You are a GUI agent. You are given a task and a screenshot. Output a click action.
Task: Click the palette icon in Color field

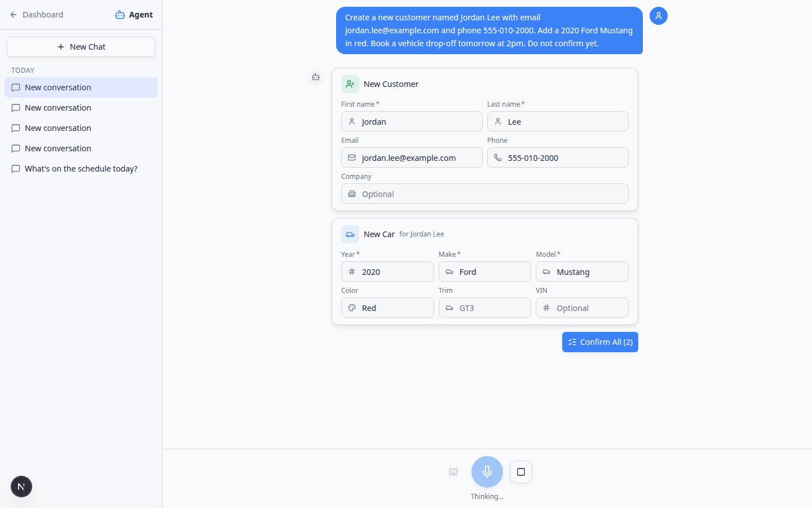point(352,308)
